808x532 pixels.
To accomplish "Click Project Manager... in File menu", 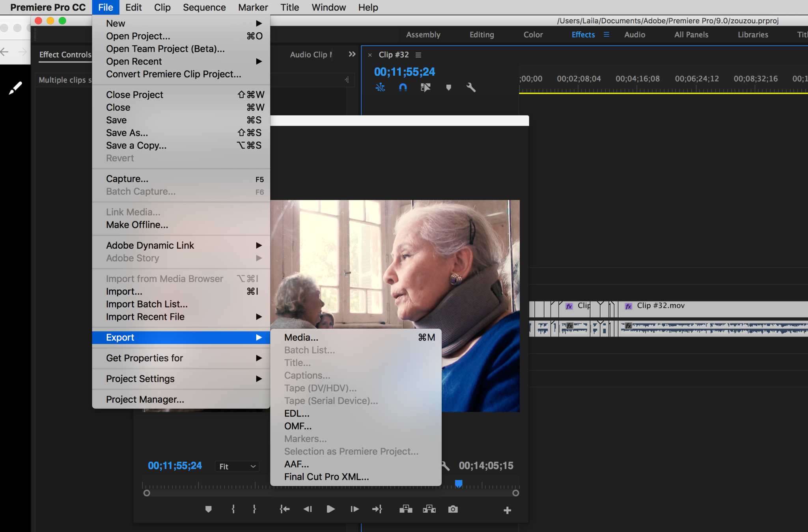I will (145, 399).
